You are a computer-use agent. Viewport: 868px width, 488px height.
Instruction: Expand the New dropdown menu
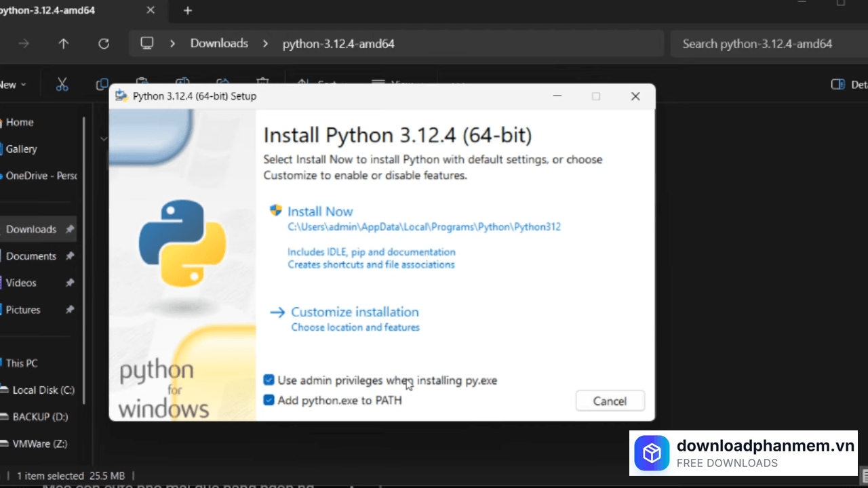point(12,85)
